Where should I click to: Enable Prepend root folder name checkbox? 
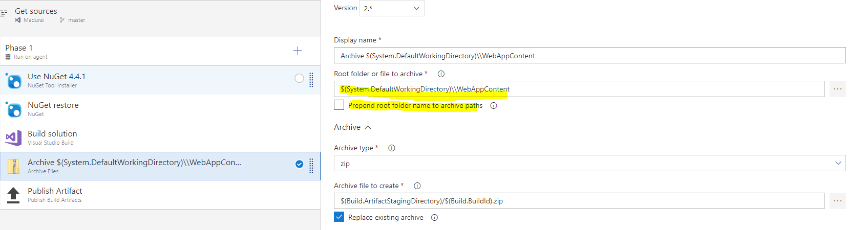pyautogui.click(x=339, y=105)
